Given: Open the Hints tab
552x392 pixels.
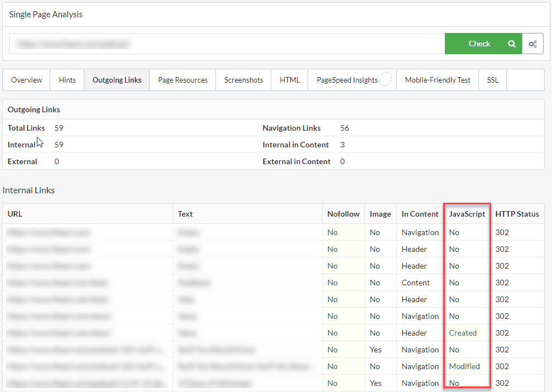Looking at the screenshot, I should (x=67, y=80).
